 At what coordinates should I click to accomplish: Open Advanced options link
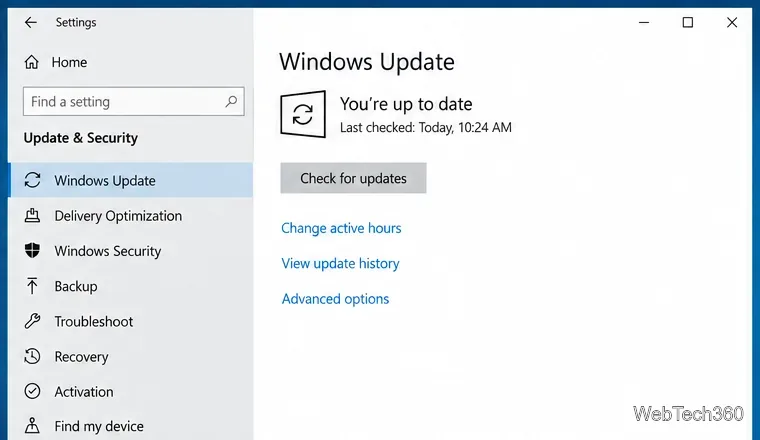tap(335, 299)
